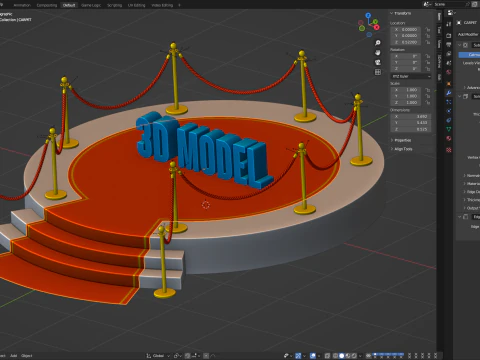This screenshot has width=480, height=360.
Task: Open the Modifiers wrench tab icon
Action: (449, 93)
